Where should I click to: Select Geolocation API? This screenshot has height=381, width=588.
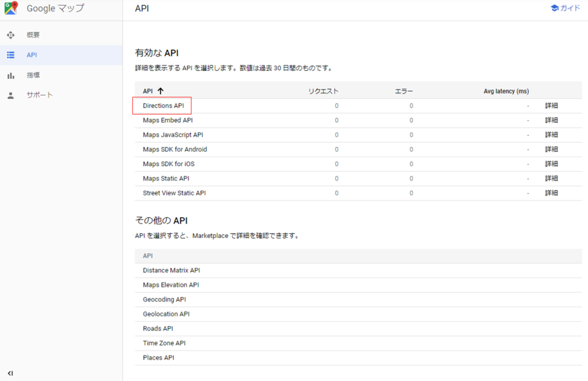(x=166, y=314)
